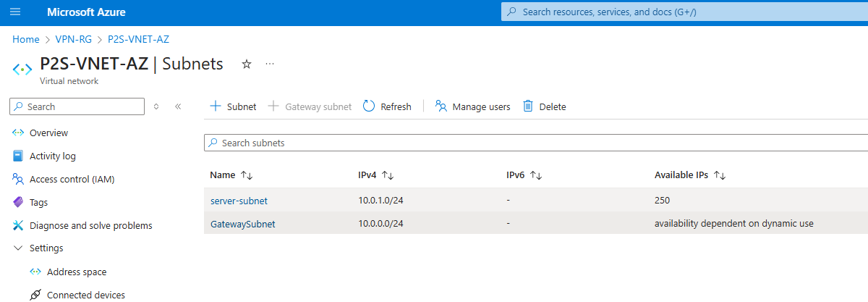Viewport: 868px width, 302px height.
Task: Favorite this resource with the star icon
Action: click(x=247, y=64)
